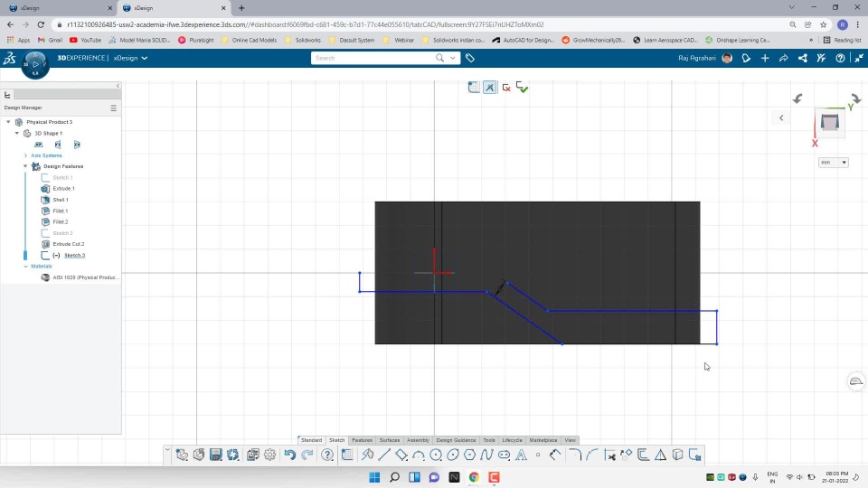Select the Slot sketch tool
The image size is (868, 488).
(x=504, y=455)
